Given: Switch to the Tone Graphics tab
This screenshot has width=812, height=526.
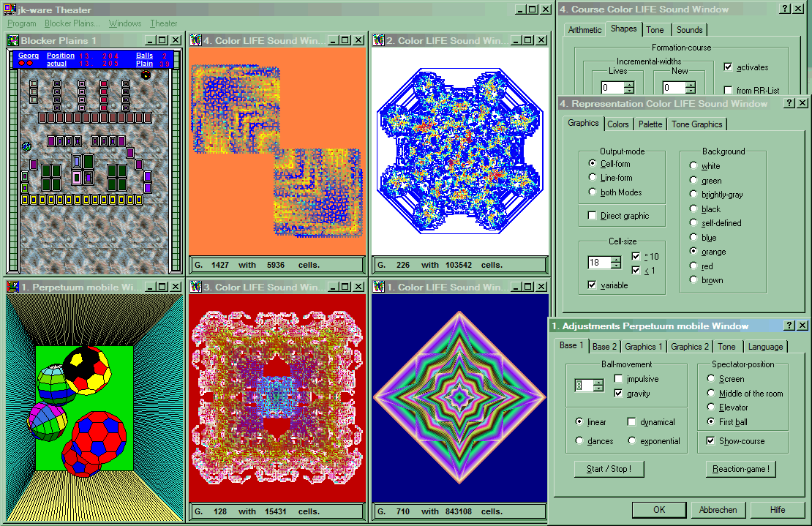Looking at the screenshot, I should click(x=696, y=124).
